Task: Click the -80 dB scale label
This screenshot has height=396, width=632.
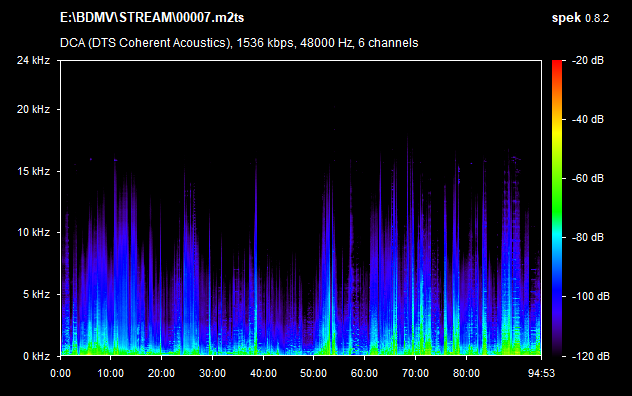Action: click(x=588, y=238)
